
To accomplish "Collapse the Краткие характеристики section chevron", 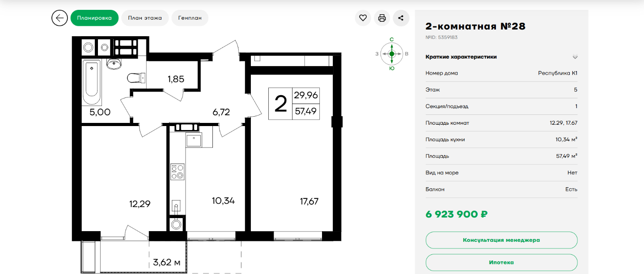I will 575,57.
